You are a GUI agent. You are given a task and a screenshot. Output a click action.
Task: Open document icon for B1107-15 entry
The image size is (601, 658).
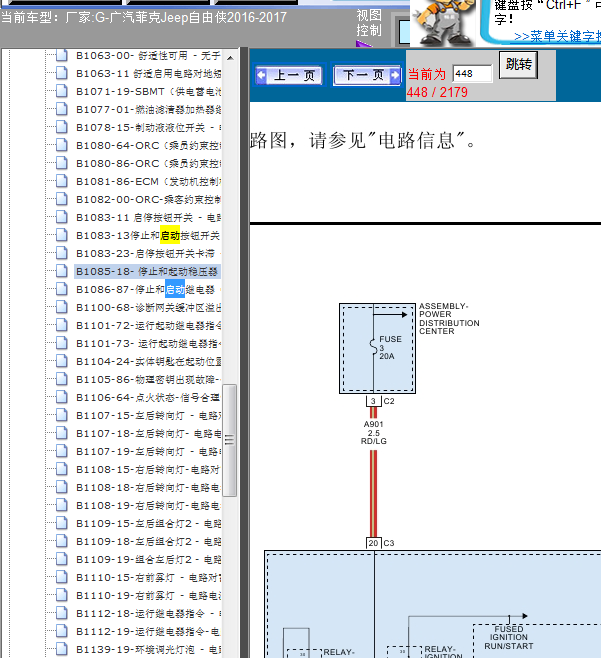[62, 415]
